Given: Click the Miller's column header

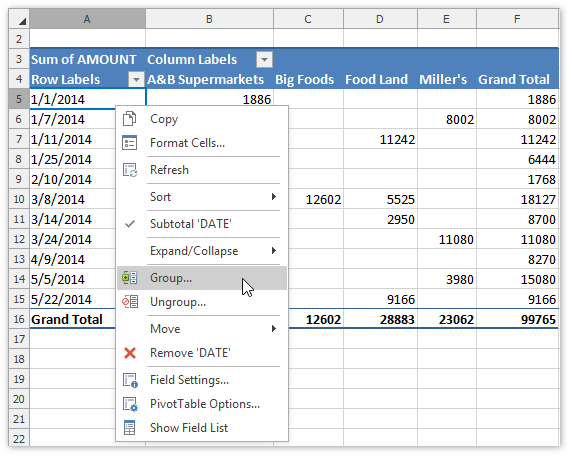Looking at the screenshot, I should pyautogui.click(x=447, y=79).
